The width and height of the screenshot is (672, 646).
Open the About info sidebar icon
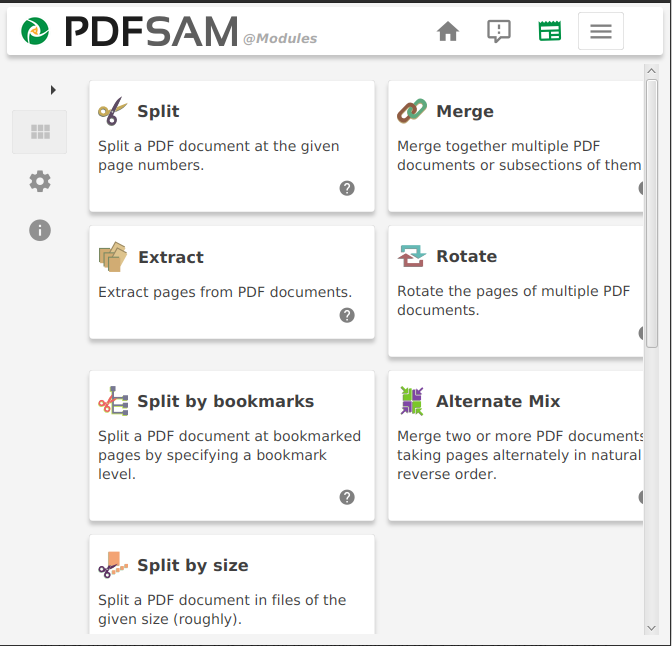(x=40, y=230)
